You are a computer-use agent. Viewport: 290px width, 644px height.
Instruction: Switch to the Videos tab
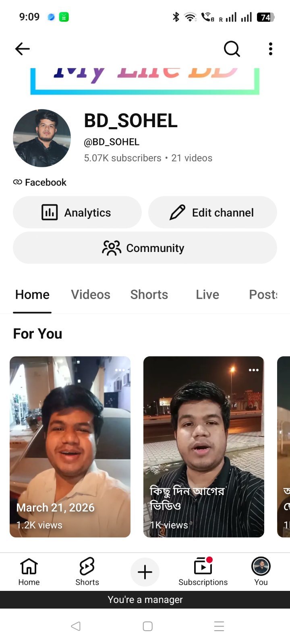[91, 295]
